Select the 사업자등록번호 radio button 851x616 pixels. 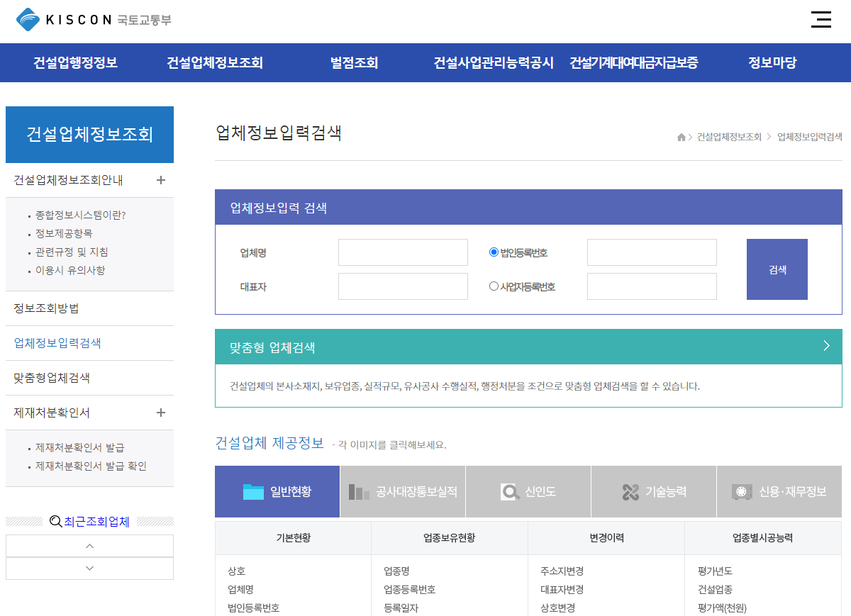[494, 286]
